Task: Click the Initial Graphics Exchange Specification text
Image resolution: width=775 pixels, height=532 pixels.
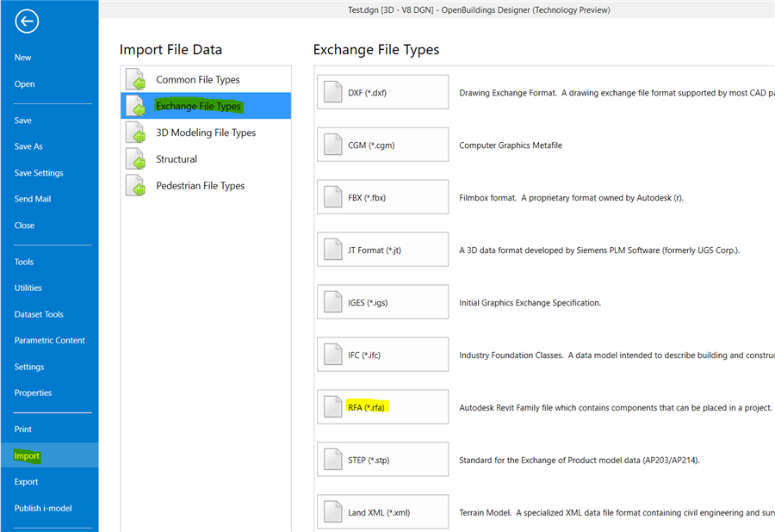Action: click(530, 303)
